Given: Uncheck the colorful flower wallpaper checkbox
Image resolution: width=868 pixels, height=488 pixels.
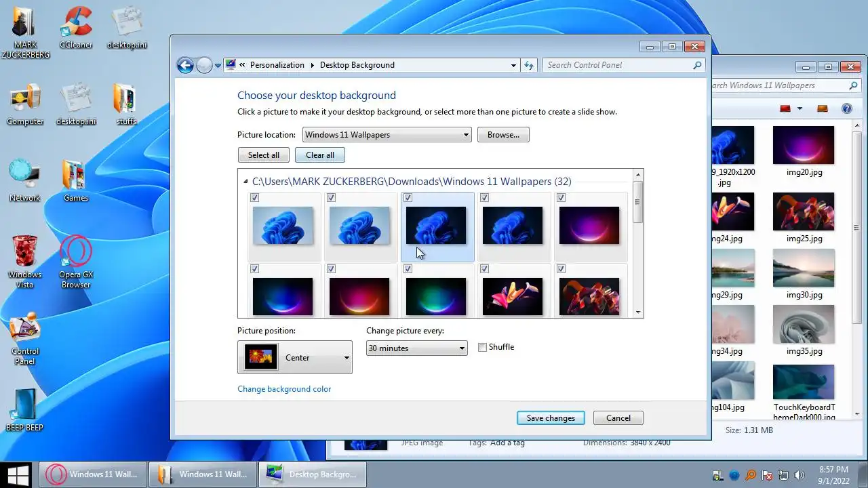Looking at the screenshot, I should click(484, 269).
